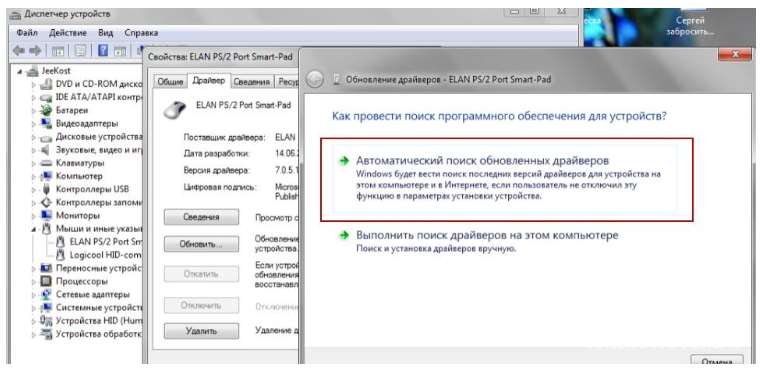Click the Процессоры chip icon
Viewport: 760px width, 371px height.
46,281
